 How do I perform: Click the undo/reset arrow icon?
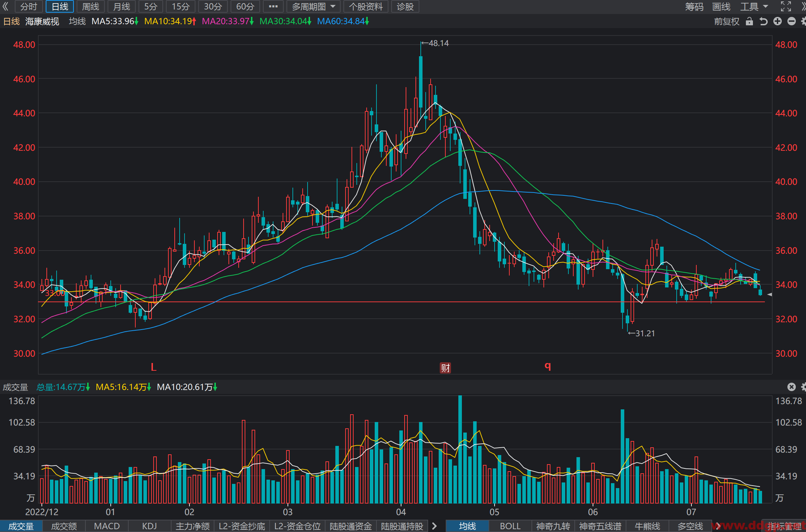point(763,21)
